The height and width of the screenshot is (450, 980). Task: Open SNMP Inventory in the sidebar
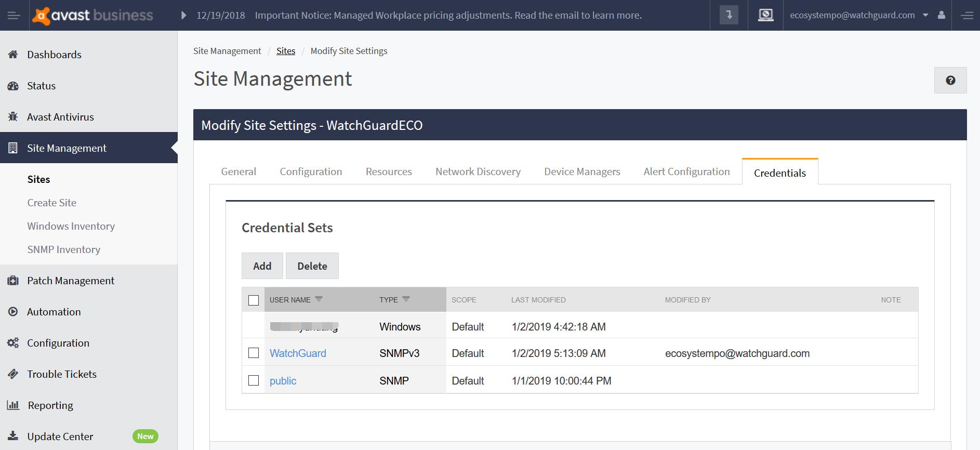point(64,249)
